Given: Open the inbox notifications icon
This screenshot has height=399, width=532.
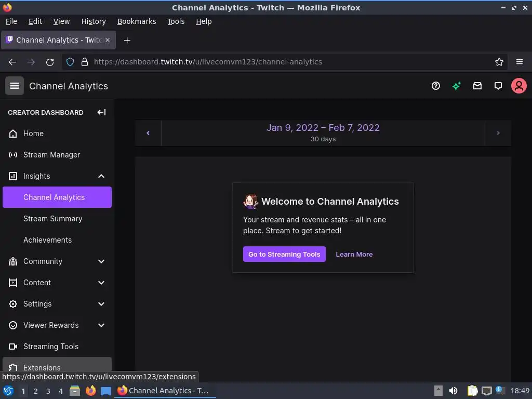Looking at the screenshot, I should tap(477, 86).
